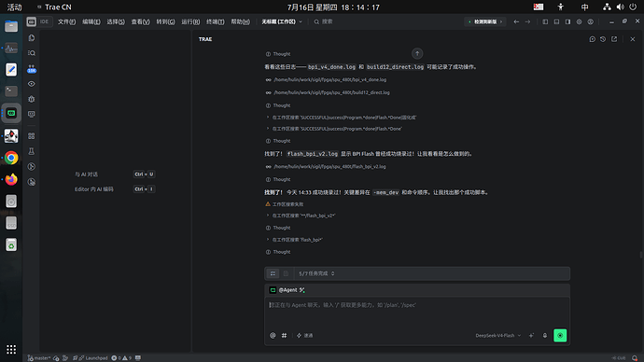Click the microphone voice input icon
Viewport: 644px width, 362px height.
(545, 335)
